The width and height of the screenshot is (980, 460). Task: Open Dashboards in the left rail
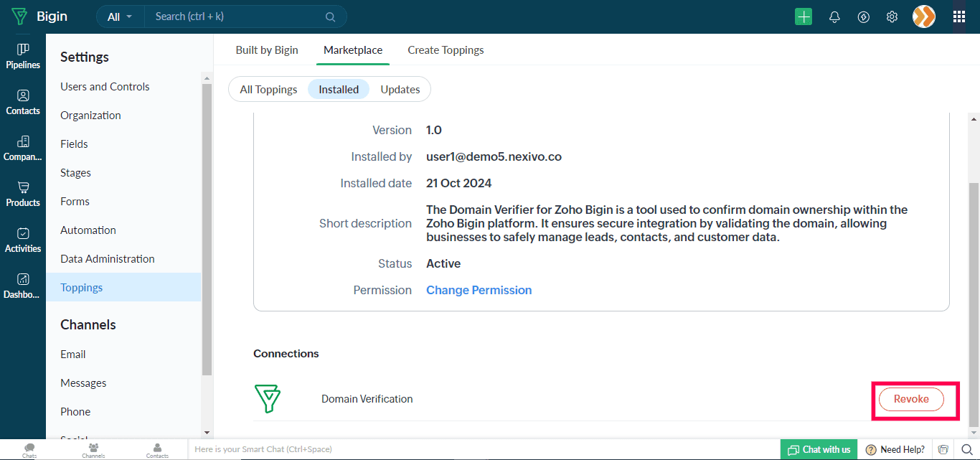coord(23,286)
